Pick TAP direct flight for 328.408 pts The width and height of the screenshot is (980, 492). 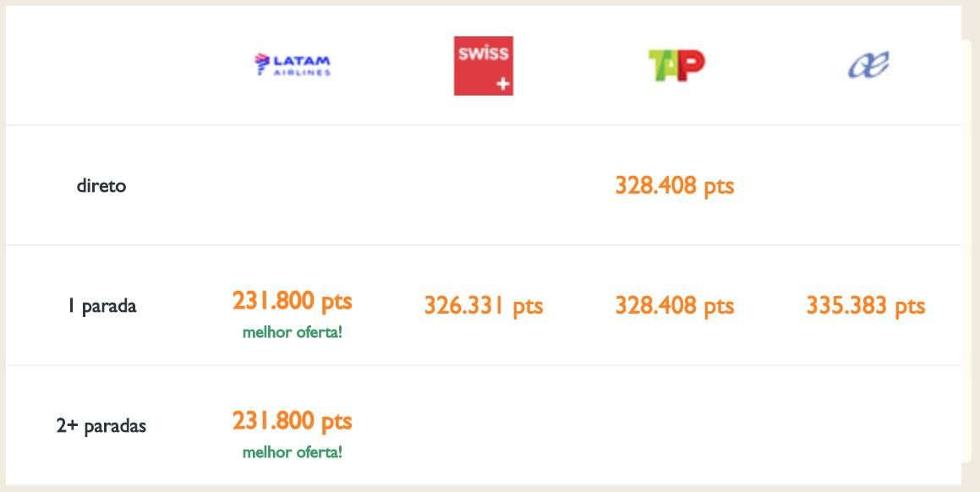point(675,186)
